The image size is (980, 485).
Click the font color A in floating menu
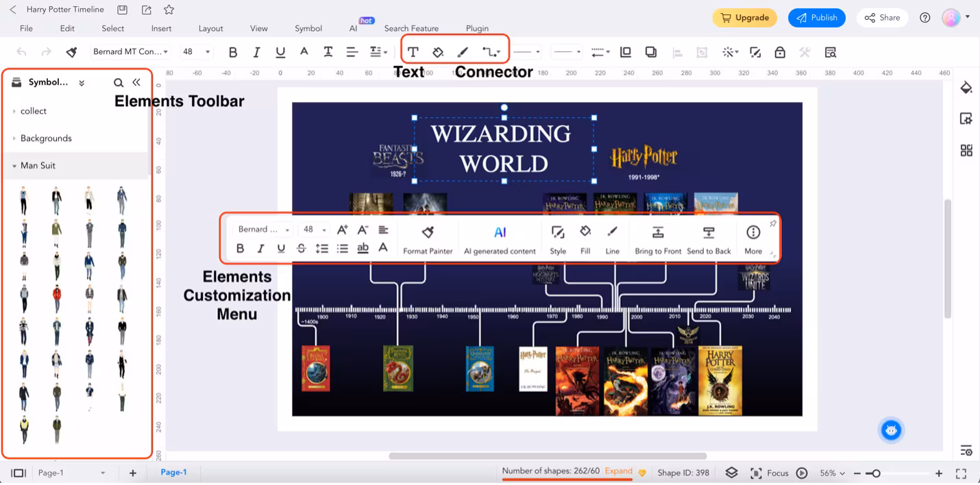coord(383,249)
